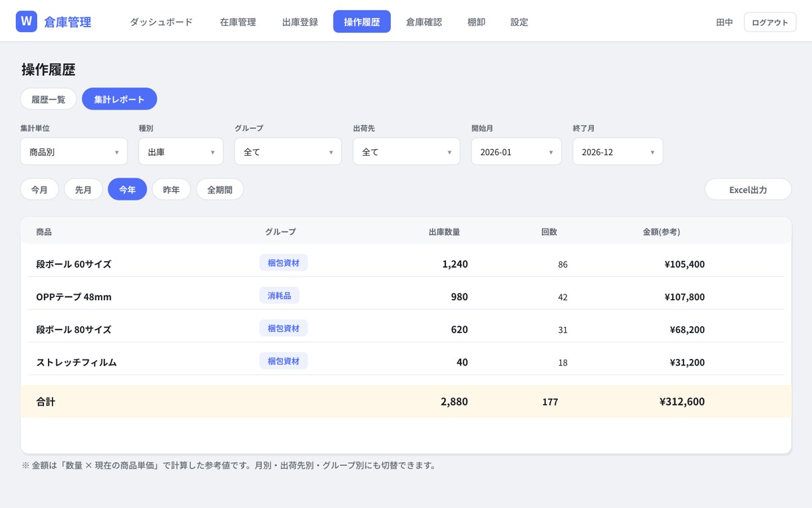The image size is (812, 508).
Task: Click the quantity value 980
Action: [x=459, y=296]
